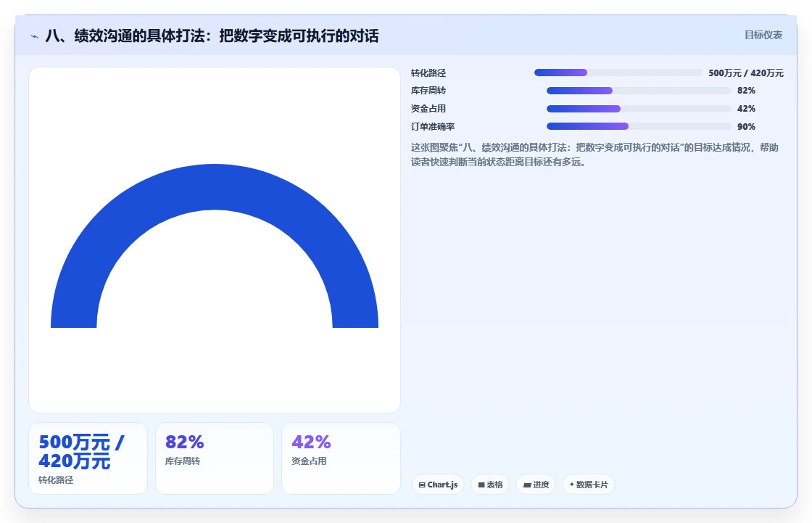Click the 资金占用 row label in list
The image size is (812, 523).
[428, 109]
